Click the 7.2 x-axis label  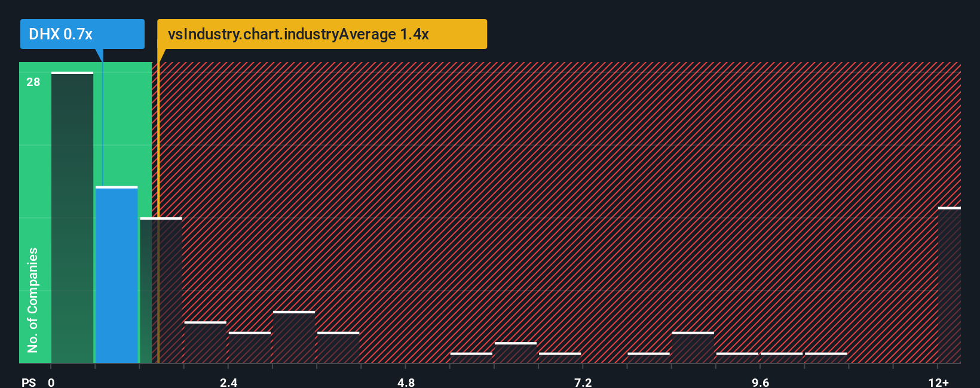[583, 382]
